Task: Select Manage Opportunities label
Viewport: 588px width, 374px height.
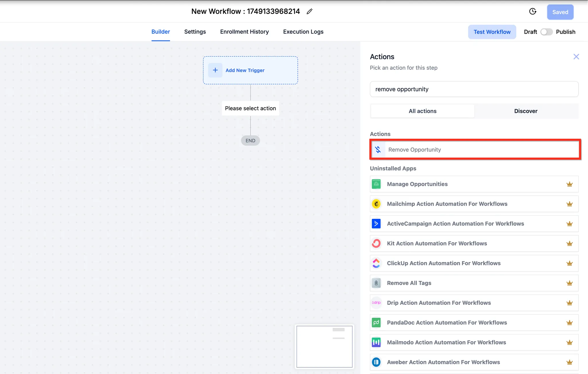Action: point(417,184)
